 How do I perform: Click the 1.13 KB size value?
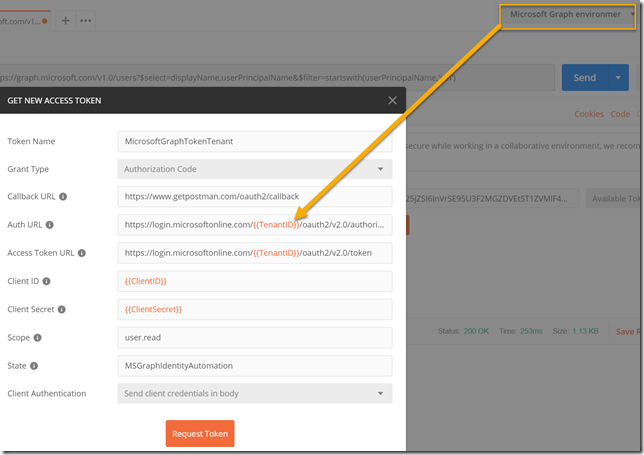585,331
